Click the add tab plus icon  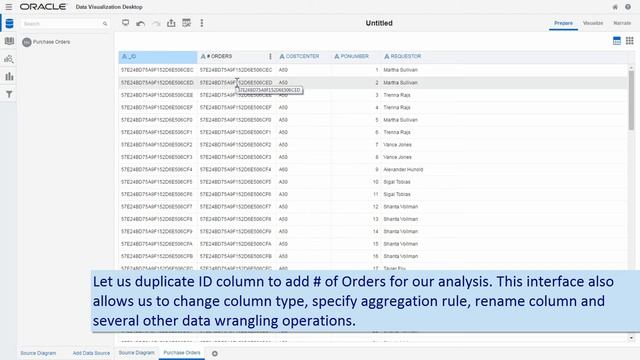pos(215,353)
